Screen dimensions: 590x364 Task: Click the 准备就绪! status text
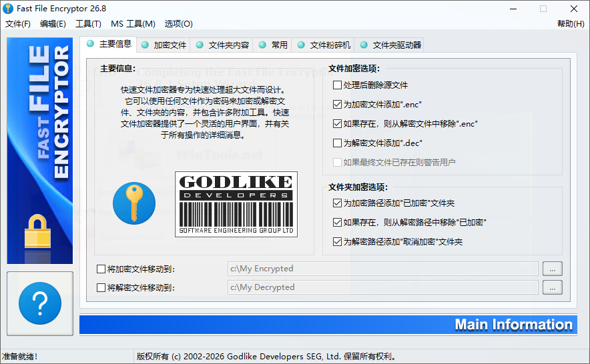19,356
